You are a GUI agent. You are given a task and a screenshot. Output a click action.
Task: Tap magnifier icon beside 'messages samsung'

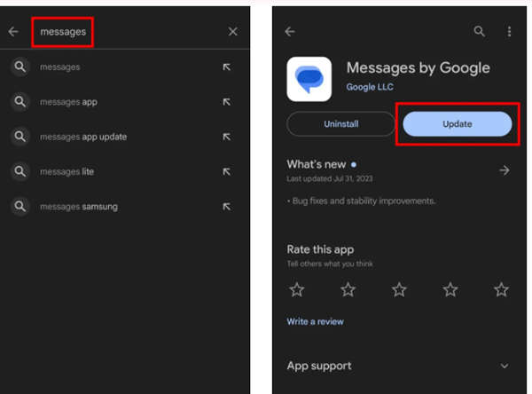pyautogui.click(x=20, y=206)
